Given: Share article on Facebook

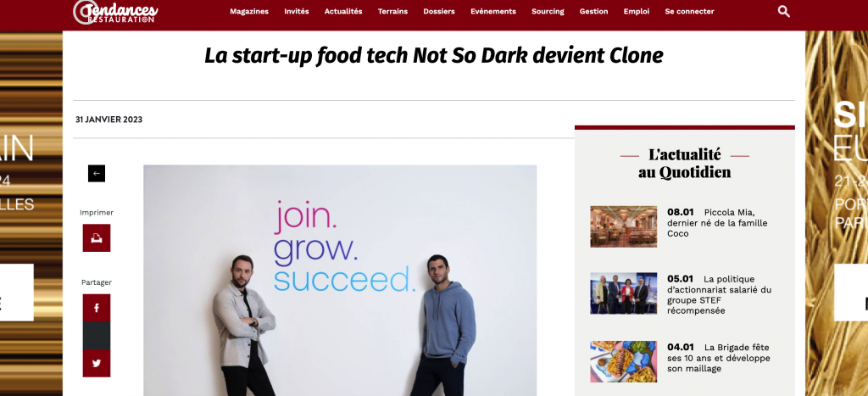Looking at the screenshot, I should pyautogui.click(x=97, y=308).
